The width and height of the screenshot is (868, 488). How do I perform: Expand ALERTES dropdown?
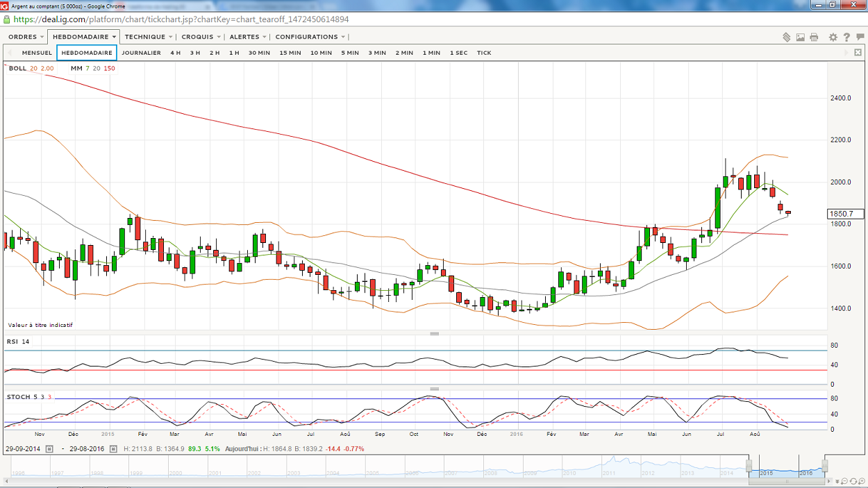click(248, 37)
